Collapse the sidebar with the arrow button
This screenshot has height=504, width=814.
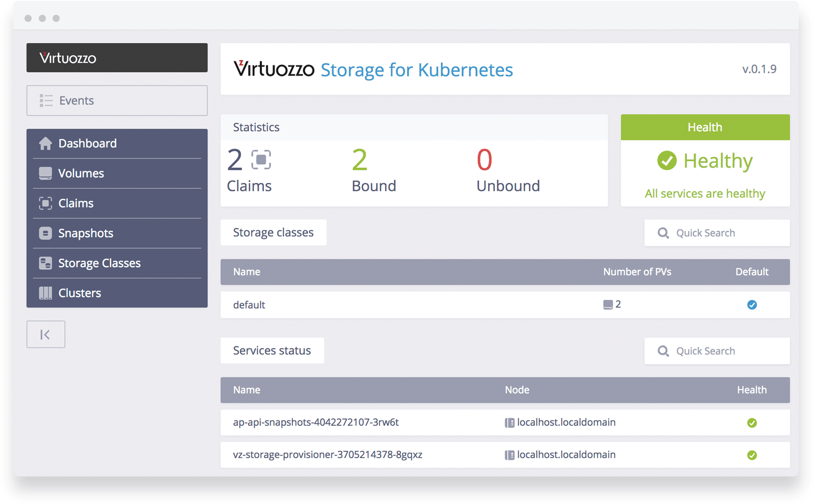pos(46,334)
